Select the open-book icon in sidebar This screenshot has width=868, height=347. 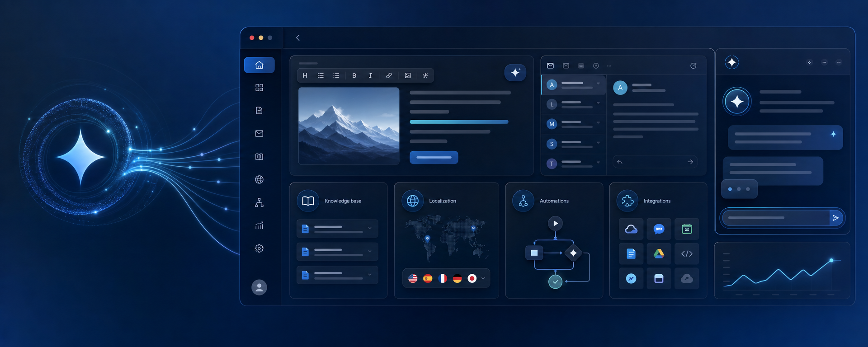tap(259, 157)
